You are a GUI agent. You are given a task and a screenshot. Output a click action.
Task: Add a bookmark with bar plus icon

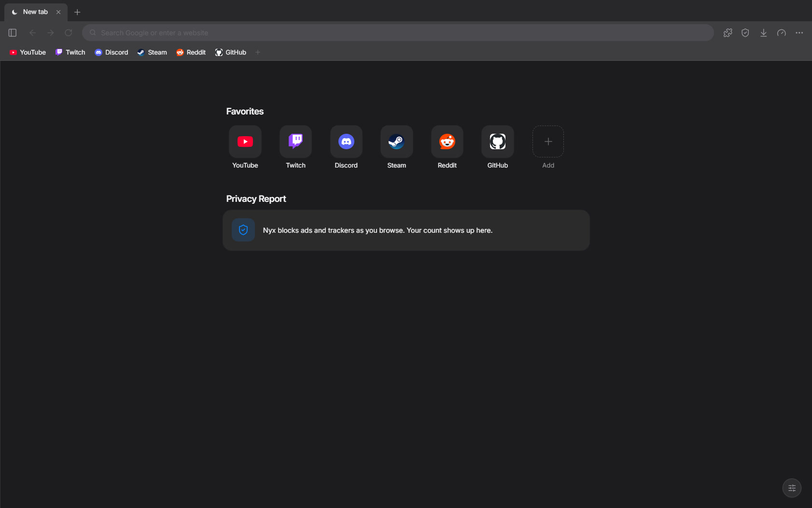[x=258, y=52]
